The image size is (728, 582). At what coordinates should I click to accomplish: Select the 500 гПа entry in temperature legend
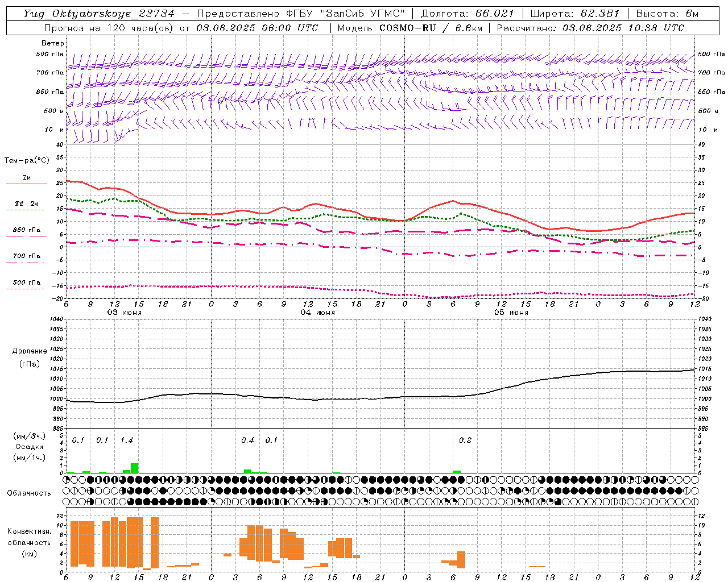27,282
